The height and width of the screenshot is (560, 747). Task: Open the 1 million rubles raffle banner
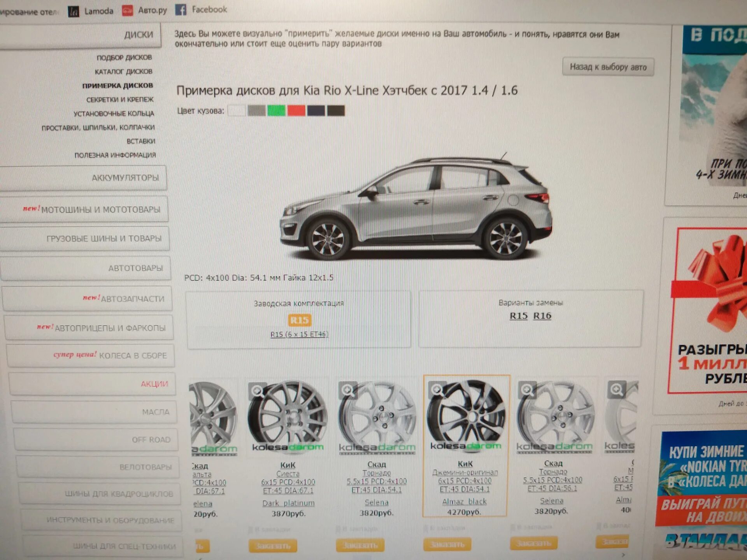[708, 311]
